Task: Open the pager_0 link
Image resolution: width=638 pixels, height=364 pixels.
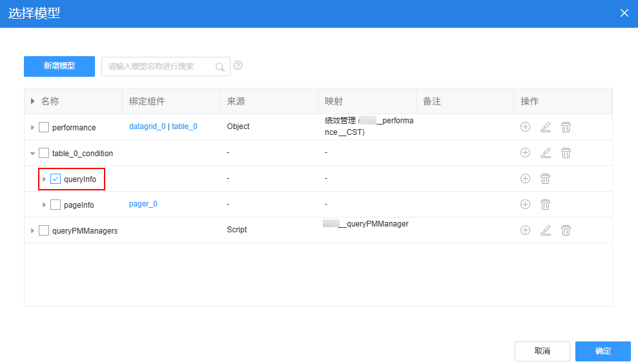Action: coord(143,204)
